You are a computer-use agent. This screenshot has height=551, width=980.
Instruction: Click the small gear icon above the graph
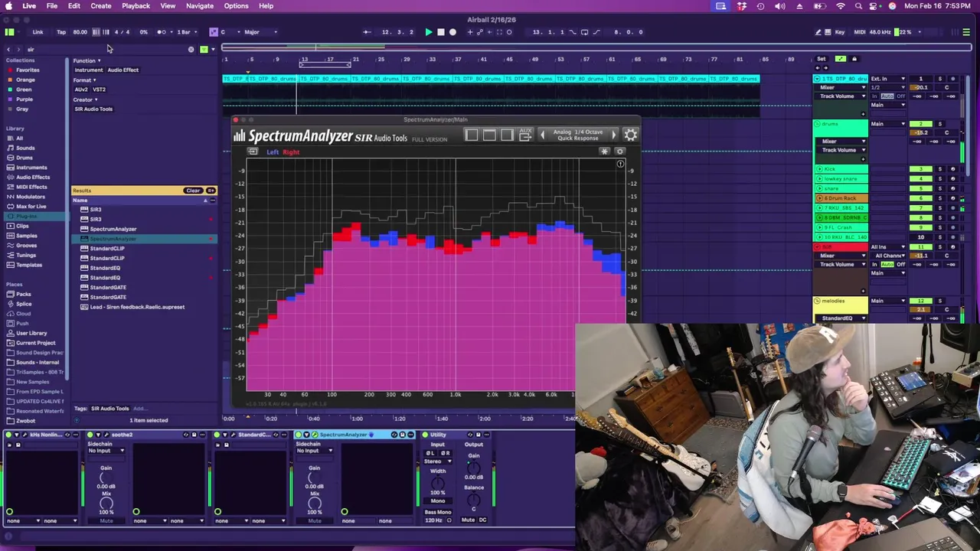(x=620, y=152)
